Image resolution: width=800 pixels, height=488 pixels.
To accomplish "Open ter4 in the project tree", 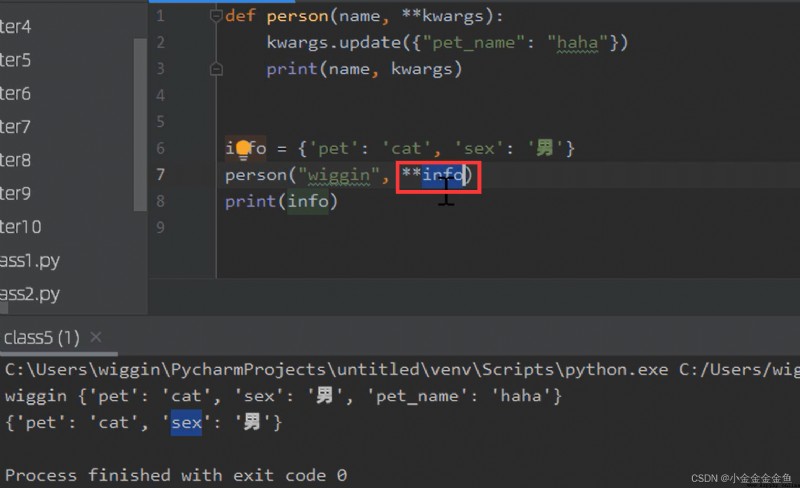I will click(15, 27).
